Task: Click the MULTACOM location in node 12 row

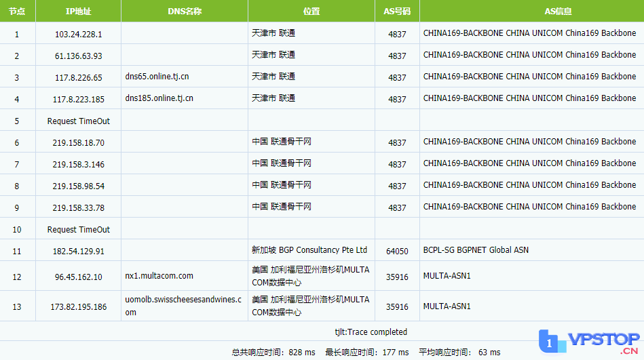Action: coord(311,276)
